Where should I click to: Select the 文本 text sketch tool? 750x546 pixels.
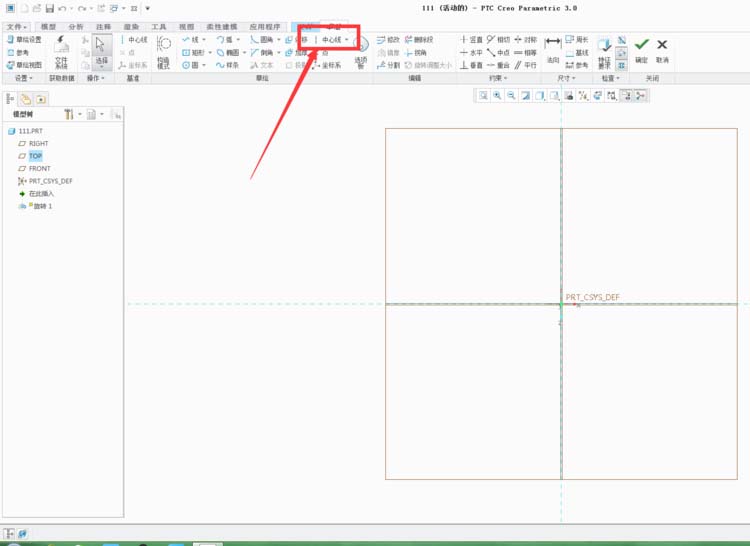tap(262, 65)
